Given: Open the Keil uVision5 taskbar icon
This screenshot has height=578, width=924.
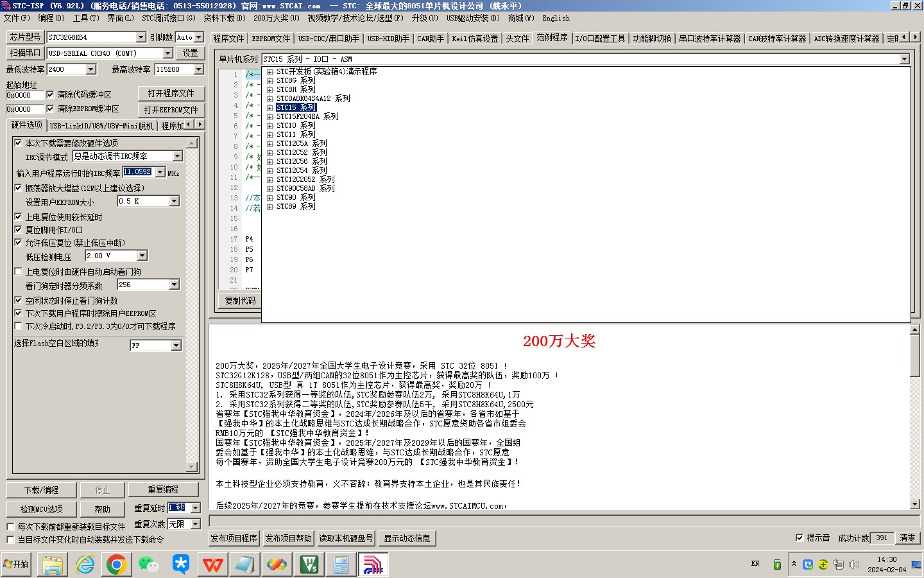Looking at the screenshot, I should click(x=309, y=565).
